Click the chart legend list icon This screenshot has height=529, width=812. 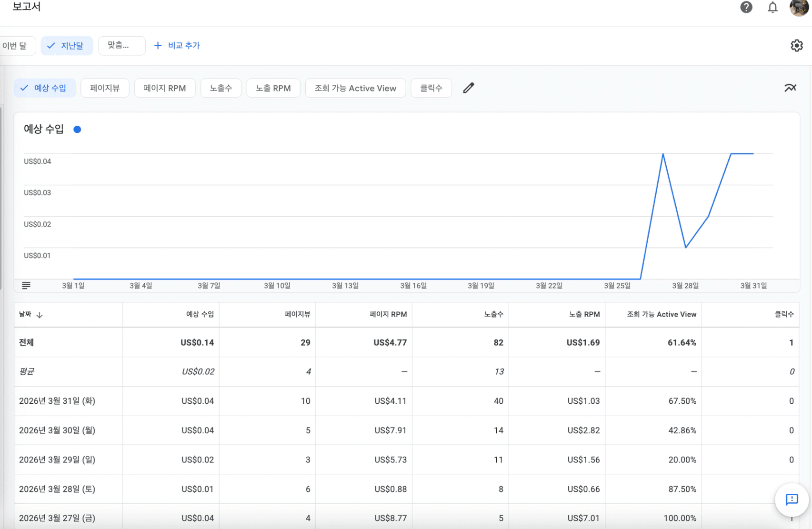point(26,286)
